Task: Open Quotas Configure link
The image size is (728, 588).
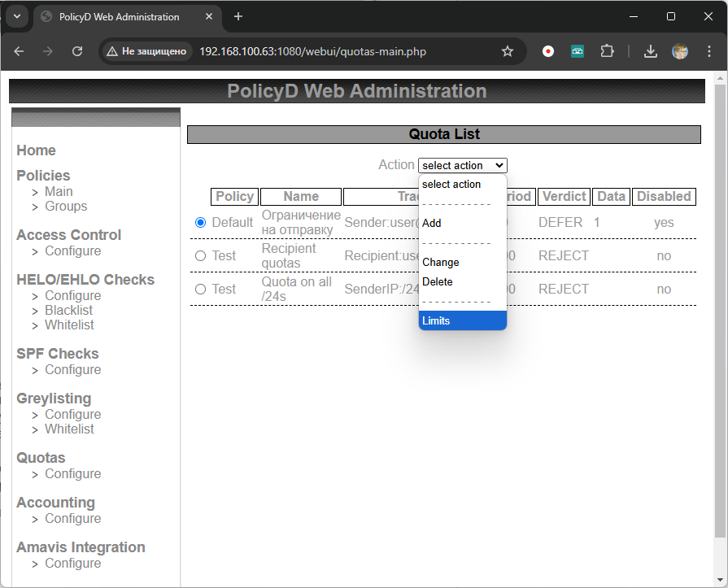Action: [73, 473]
